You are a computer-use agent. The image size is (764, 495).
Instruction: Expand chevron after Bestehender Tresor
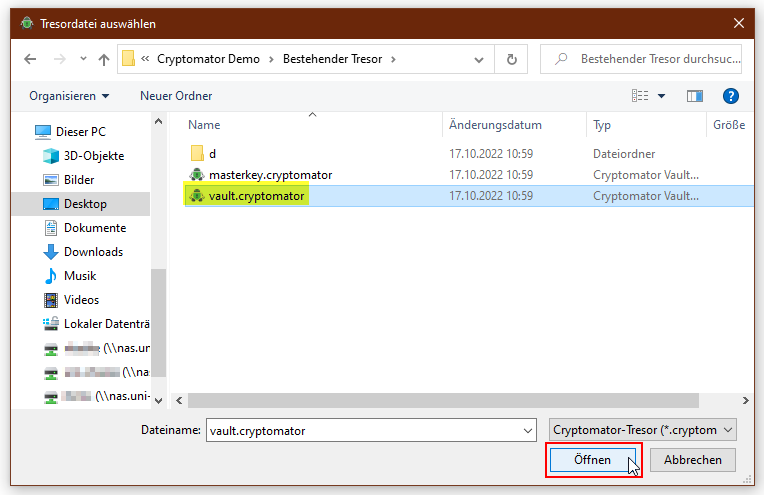(393, 59)
